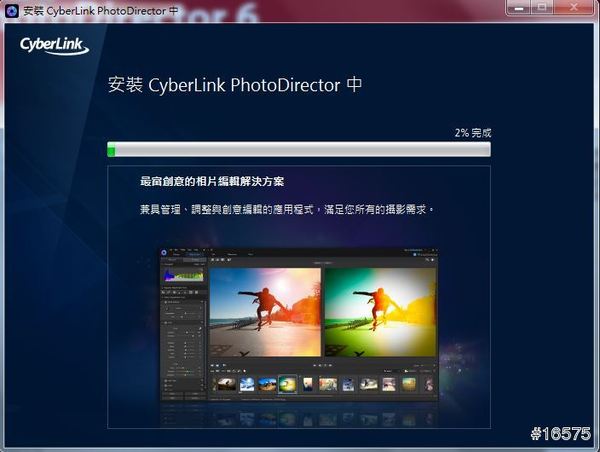Click the PhotoDirector preview screenshot image

tap(299, 325)
